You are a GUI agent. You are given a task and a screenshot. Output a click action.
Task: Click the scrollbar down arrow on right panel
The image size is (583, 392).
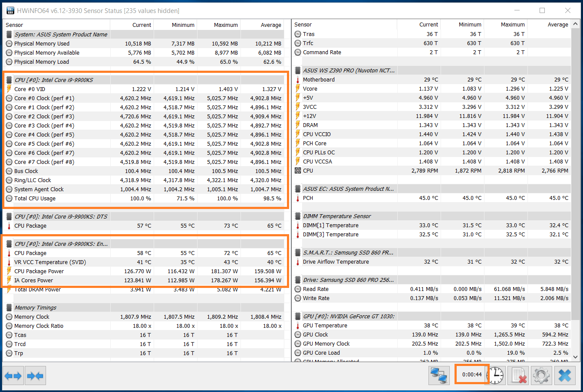click(x=576, y=357)
